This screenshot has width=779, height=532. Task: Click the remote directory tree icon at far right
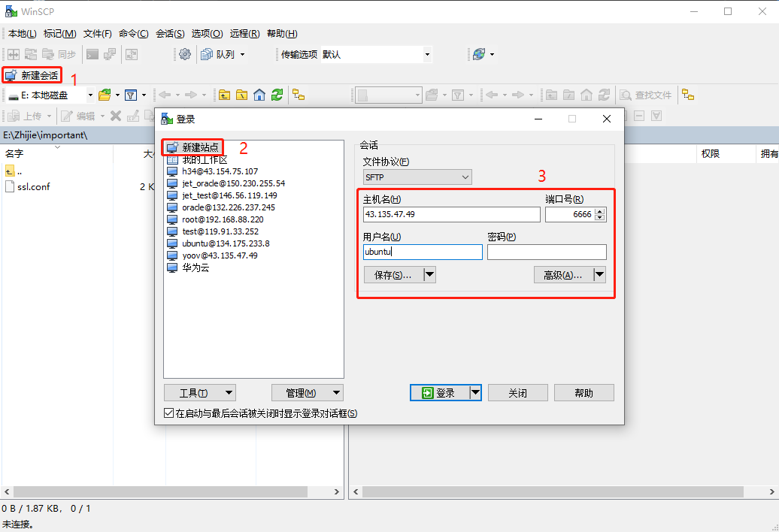[688, 95]
